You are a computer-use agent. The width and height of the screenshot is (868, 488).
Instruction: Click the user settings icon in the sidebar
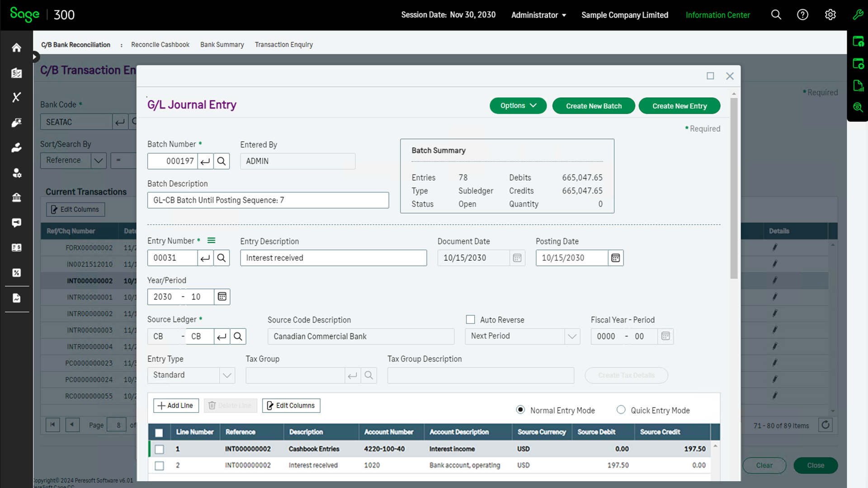(17, 173)
